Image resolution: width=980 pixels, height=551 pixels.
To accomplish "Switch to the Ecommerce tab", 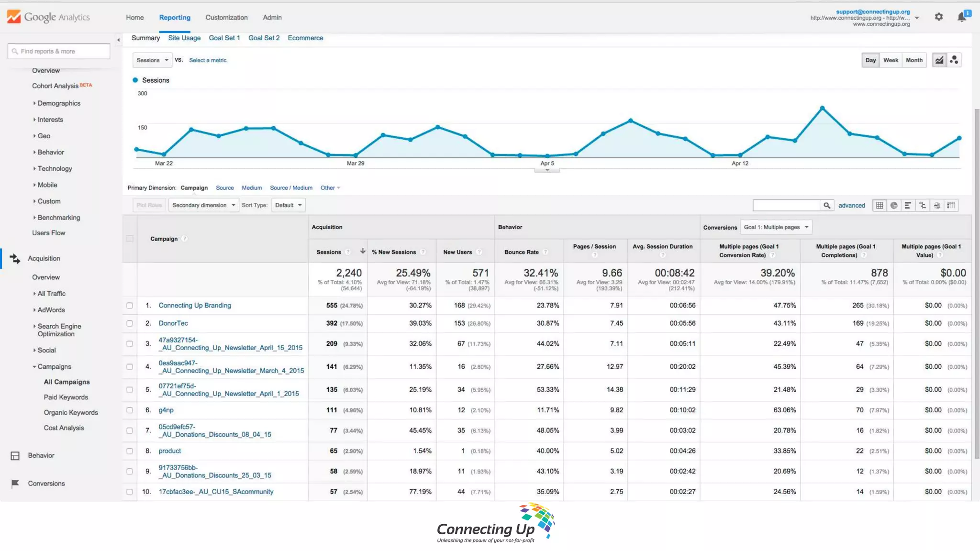I will click(x=305, y=38).
